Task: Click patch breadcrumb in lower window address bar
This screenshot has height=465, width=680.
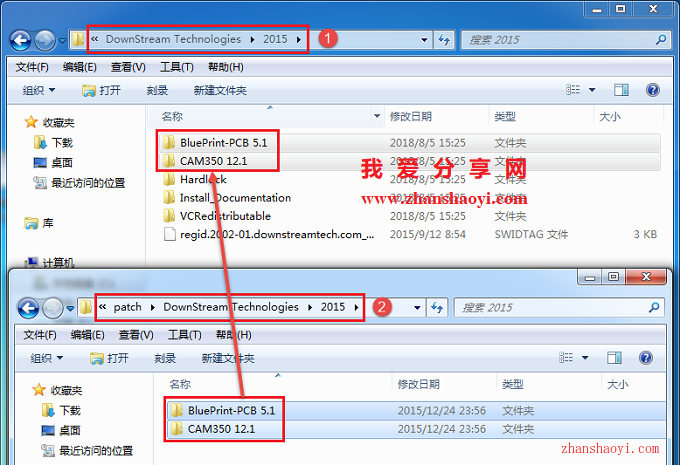Action: 128,307
